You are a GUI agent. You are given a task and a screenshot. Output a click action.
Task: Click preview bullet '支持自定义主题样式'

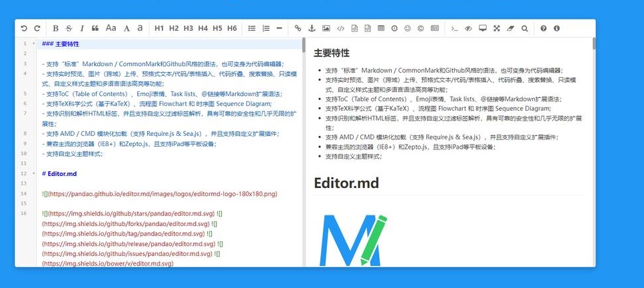pyautogui.click(x=354, y=157)
